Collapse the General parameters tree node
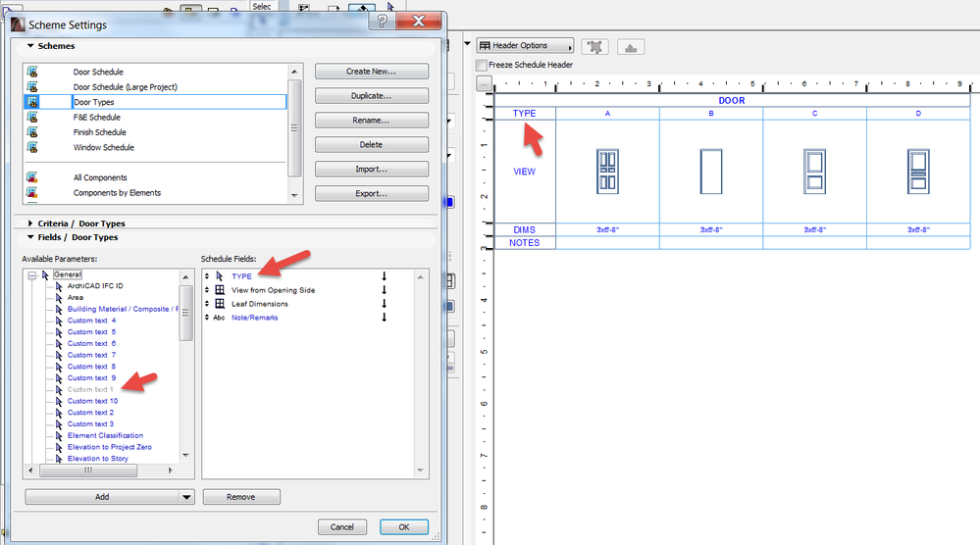 pos(31,274)
